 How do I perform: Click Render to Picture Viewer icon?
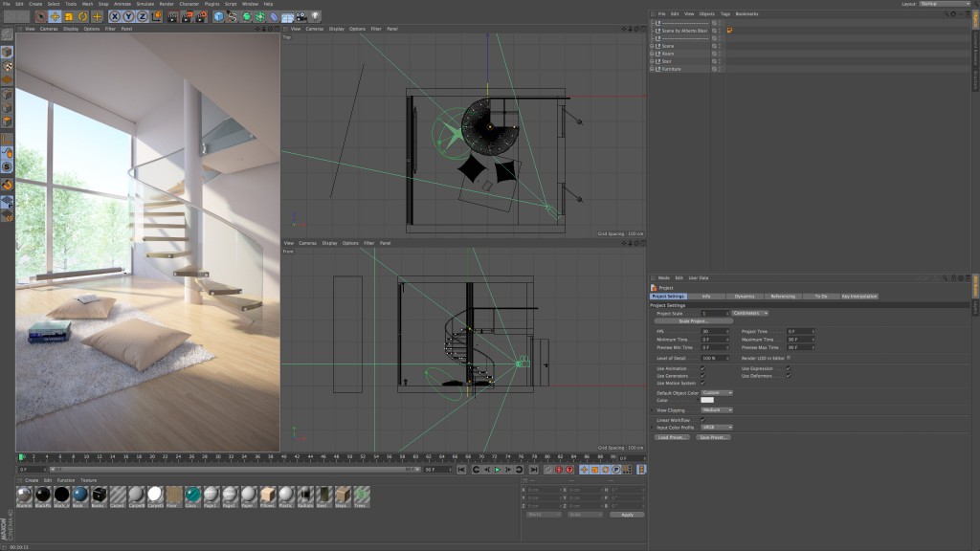point(187,17)
